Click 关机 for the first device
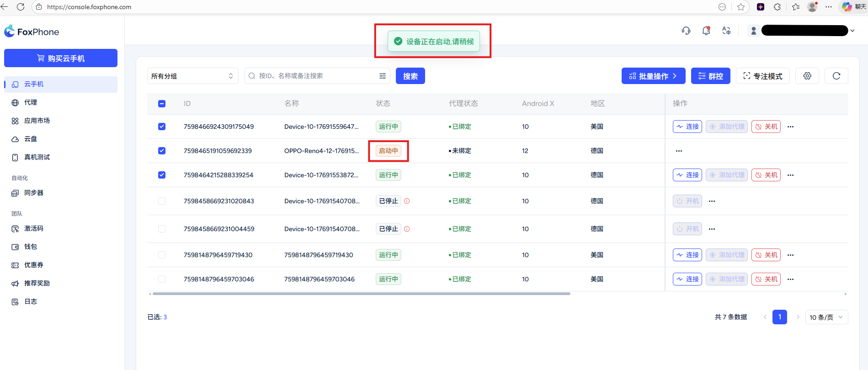 [x=766, y=127]
